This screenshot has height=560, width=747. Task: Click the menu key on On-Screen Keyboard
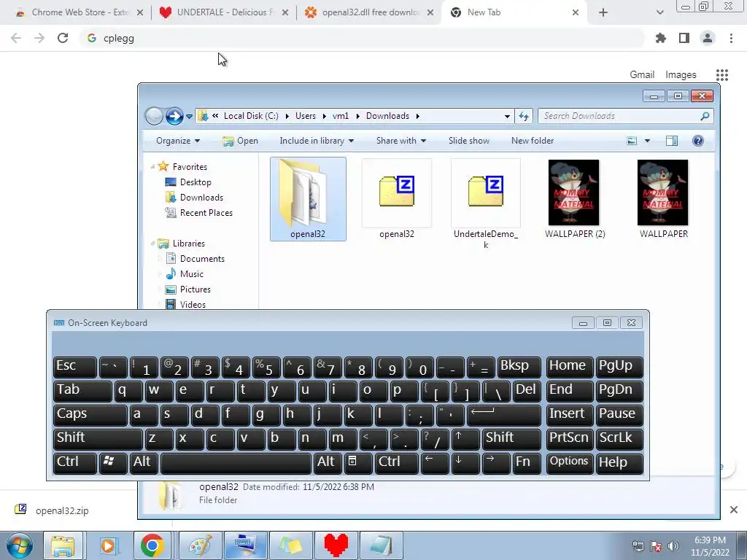[x=357, y=462]
